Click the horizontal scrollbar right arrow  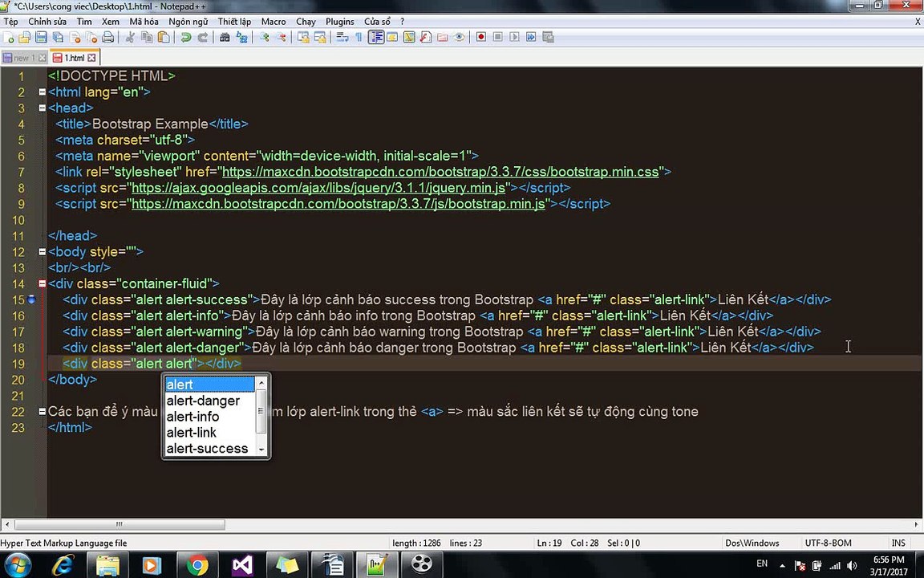click(916, 524)
